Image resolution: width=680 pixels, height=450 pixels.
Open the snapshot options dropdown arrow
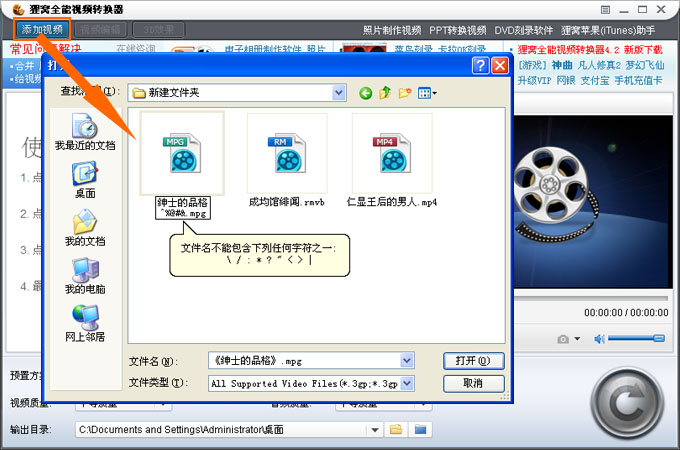577,339
